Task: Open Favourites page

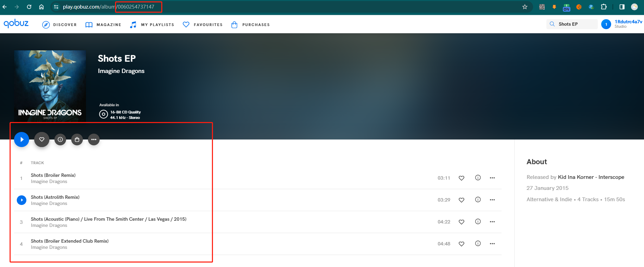Action: click(203, 25)
